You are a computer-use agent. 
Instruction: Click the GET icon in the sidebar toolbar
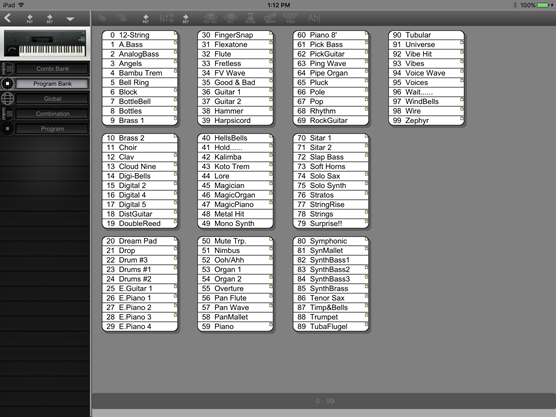(50, 18)
